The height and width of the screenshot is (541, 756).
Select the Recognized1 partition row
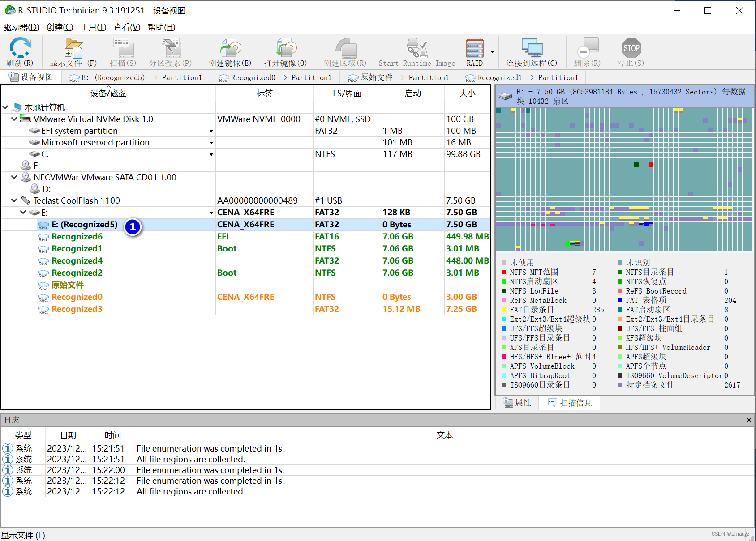point(245,248)
